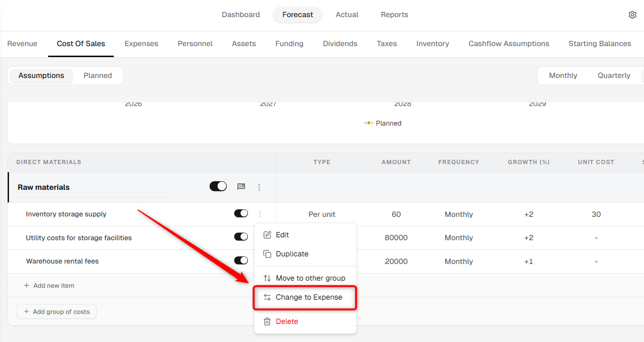Select the Forecast tab
The height and width of the screenshot is (342, 644).
298,15
